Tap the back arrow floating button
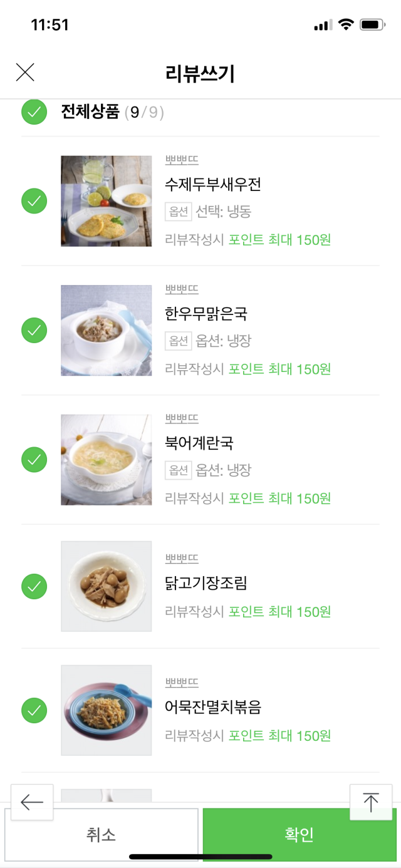The height and width of the screenshot is (868, 401). [32, 802]
